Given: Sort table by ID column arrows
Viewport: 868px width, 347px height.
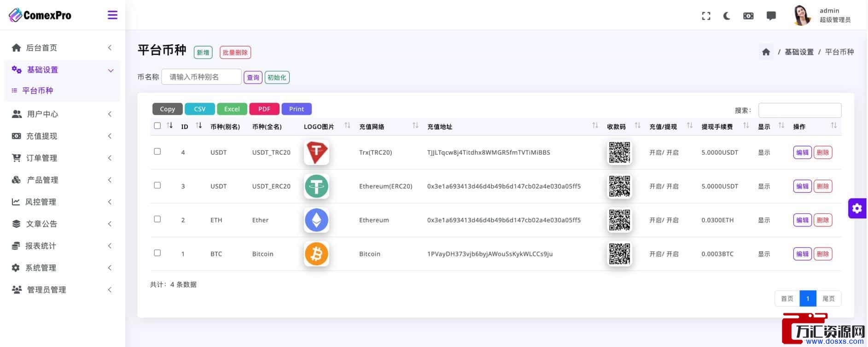Looking at the screenshot, I should pos(199,126).
